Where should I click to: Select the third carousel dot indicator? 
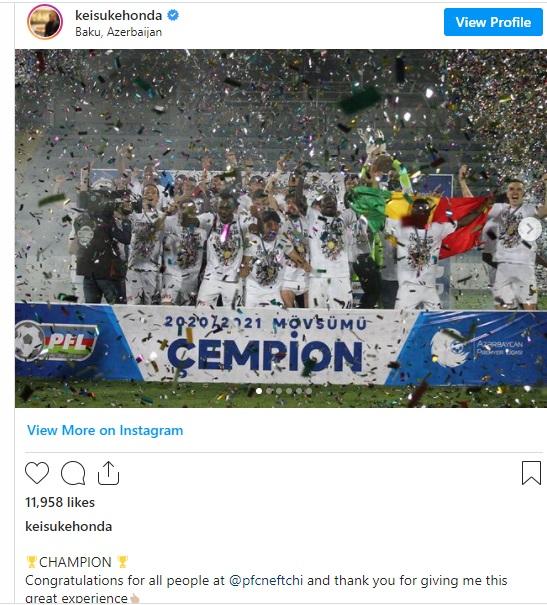[279, 391]
